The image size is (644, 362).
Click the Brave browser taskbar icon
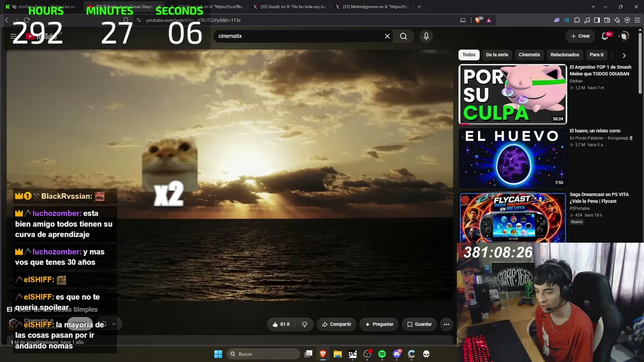[323, 354]
